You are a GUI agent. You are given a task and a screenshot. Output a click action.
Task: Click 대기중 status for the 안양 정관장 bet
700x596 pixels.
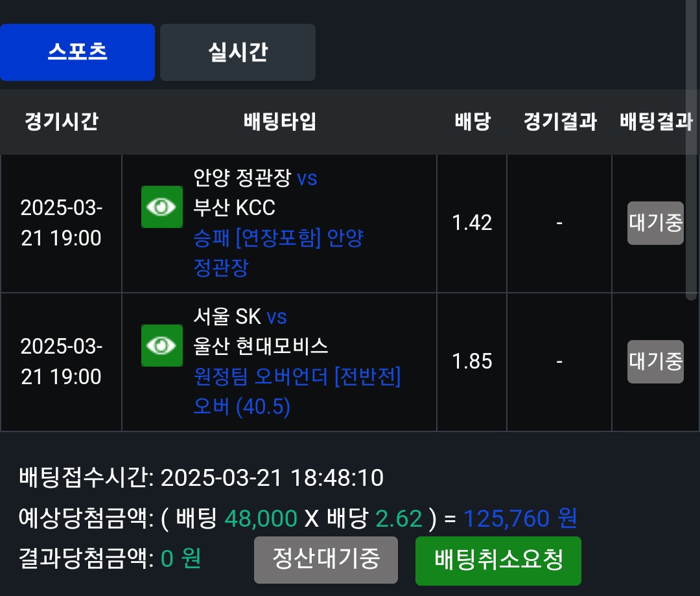pos(655,223)
